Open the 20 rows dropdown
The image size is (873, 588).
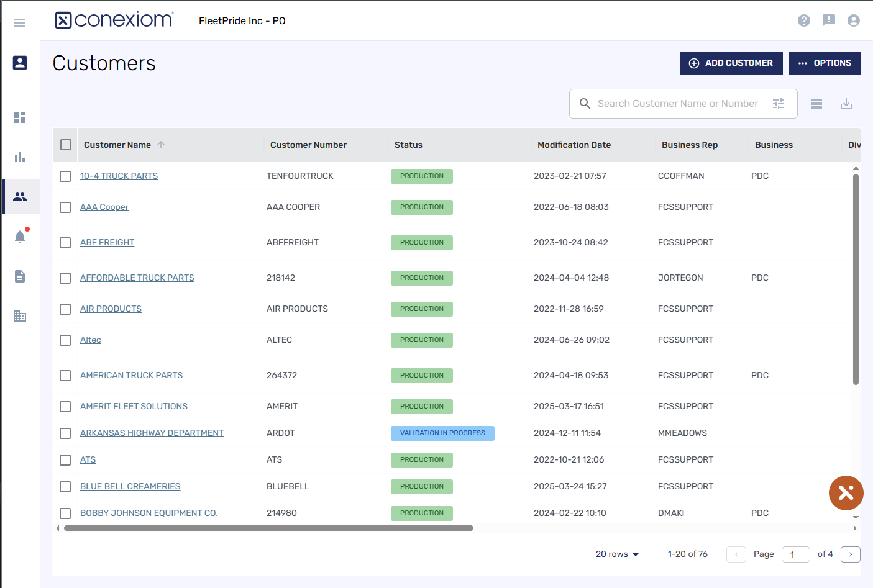(617, 554)
